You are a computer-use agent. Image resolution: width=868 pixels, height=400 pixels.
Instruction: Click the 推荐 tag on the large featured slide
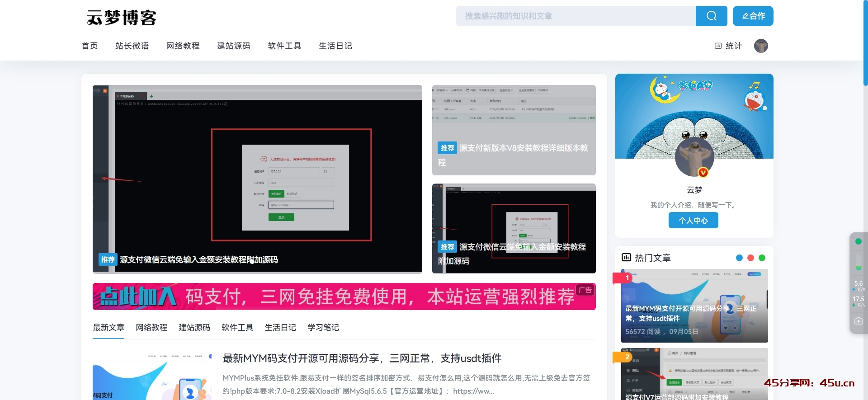[108, 259]
